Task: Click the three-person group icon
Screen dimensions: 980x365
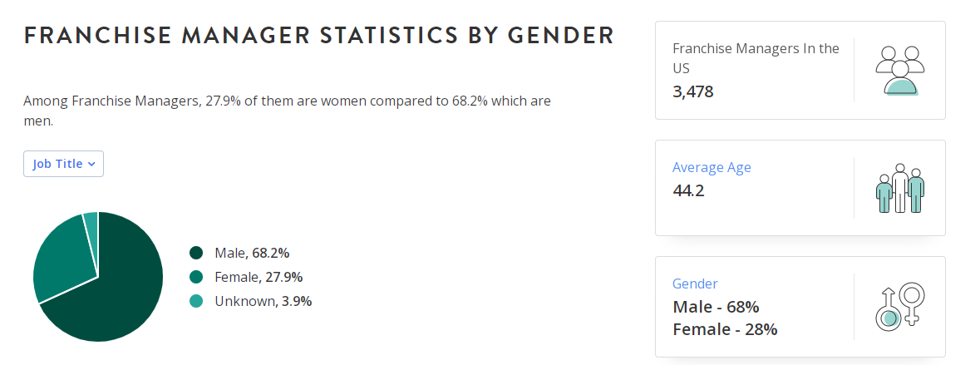Action: 900,71
